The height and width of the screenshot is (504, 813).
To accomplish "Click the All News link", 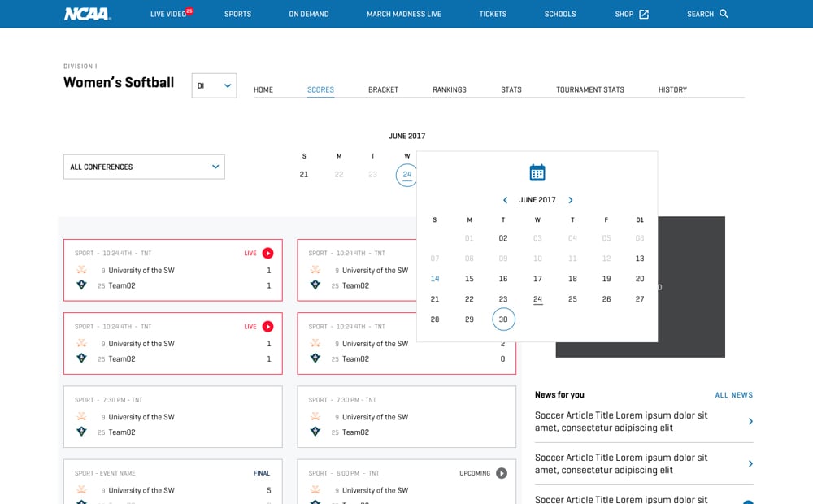I will 733,395.
